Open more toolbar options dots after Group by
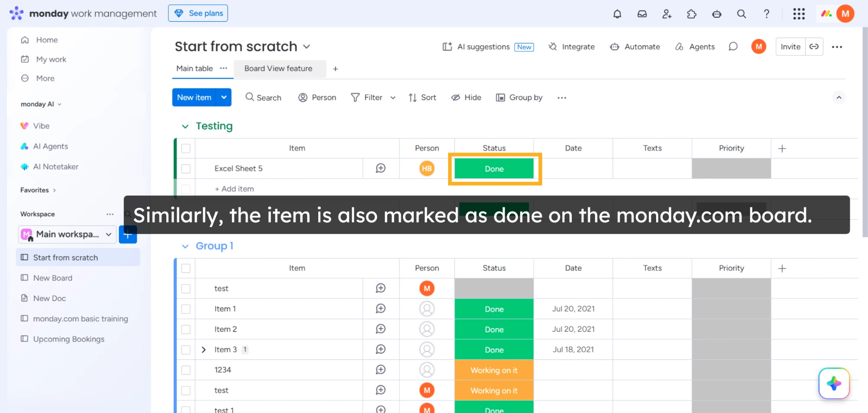This screenshot has width=868, height=413. 562,98
